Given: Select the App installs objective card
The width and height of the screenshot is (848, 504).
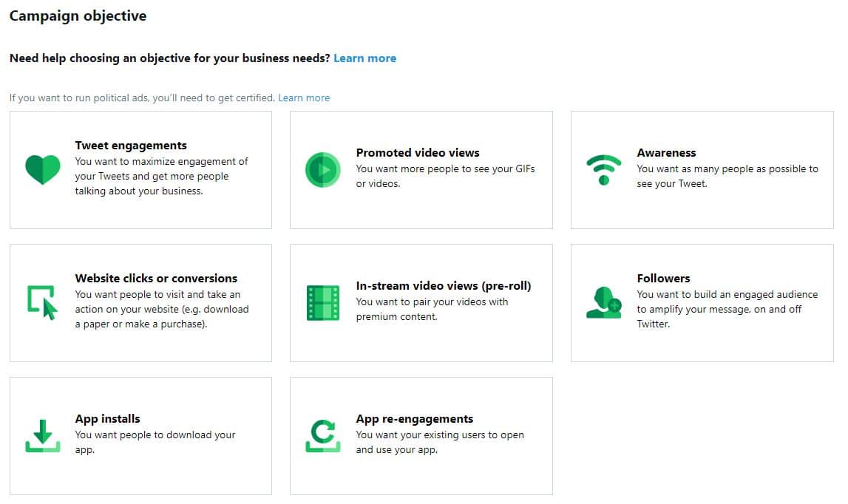Looking at the screenshot, I should 140,435.
